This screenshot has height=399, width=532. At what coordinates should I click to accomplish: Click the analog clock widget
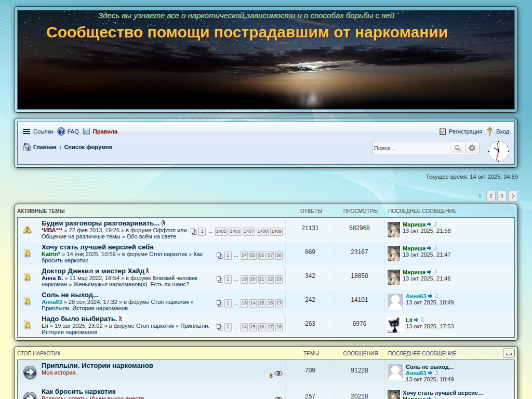click(498, 151)
